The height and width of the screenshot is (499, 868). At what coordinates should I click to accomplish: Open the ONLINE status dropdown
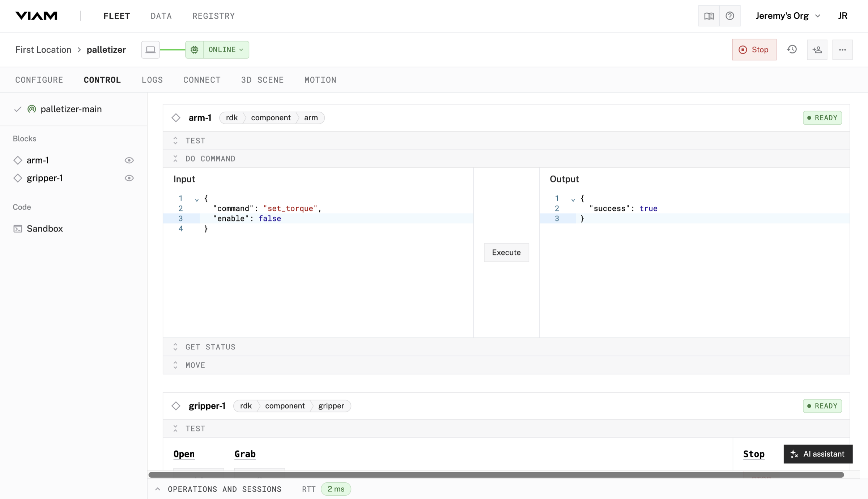[226, 50]
